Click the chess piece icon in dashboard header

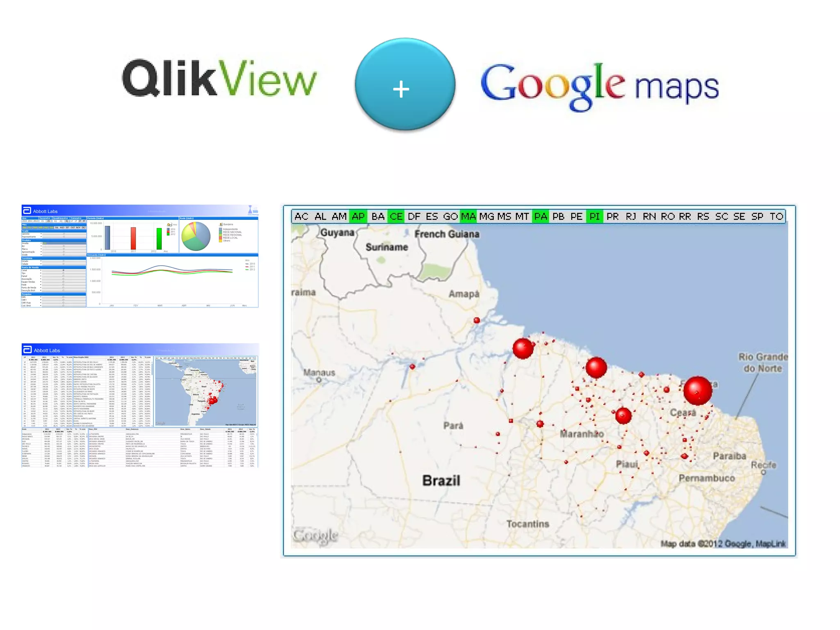click(x=251, y=210)
